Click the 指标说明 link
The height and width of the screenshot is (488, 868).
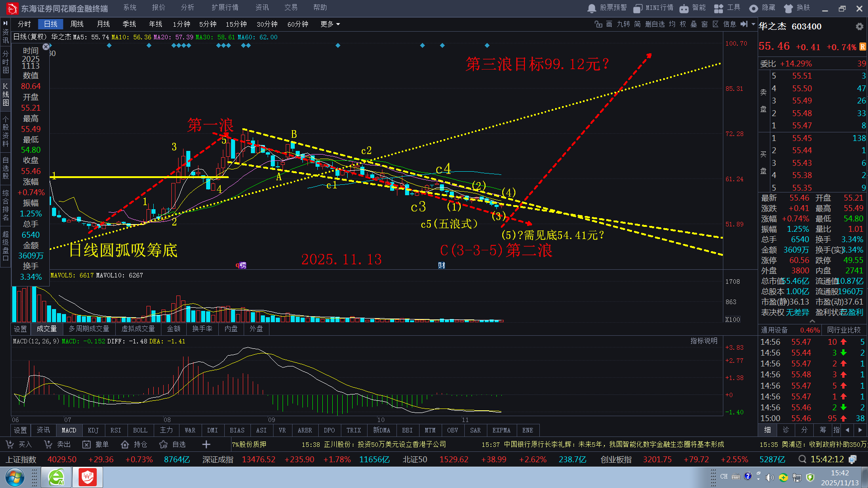pyautogui.click(x=703, y=341)
